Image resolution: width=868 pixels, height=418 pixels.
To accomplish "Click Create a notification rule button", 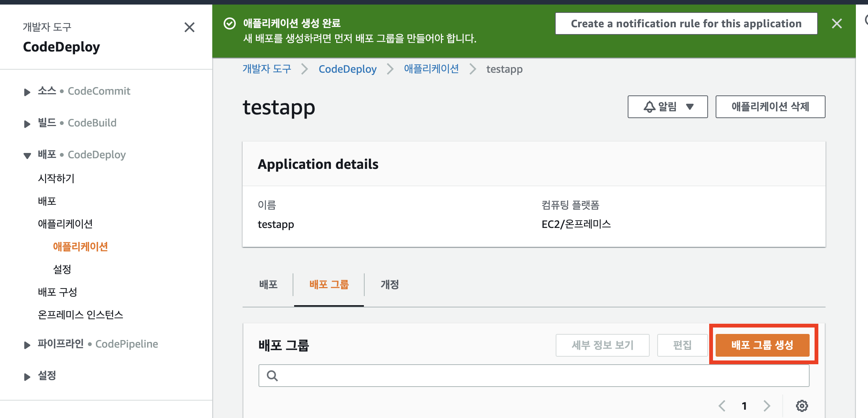I will click(686, 23).
